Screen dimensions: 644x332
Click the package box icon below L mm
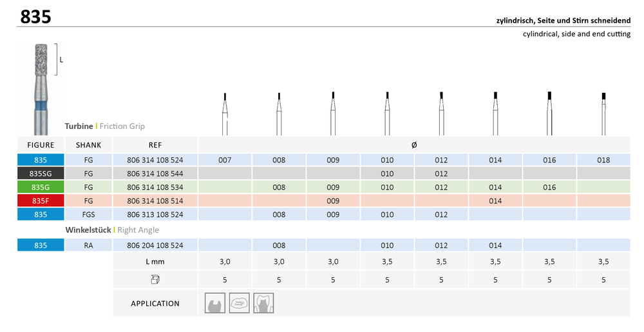(155, 280)
